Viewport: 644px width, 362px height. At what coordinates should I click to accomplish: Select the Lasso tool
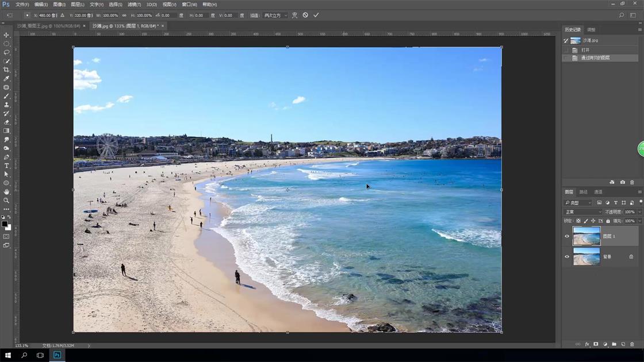(7, 52)
